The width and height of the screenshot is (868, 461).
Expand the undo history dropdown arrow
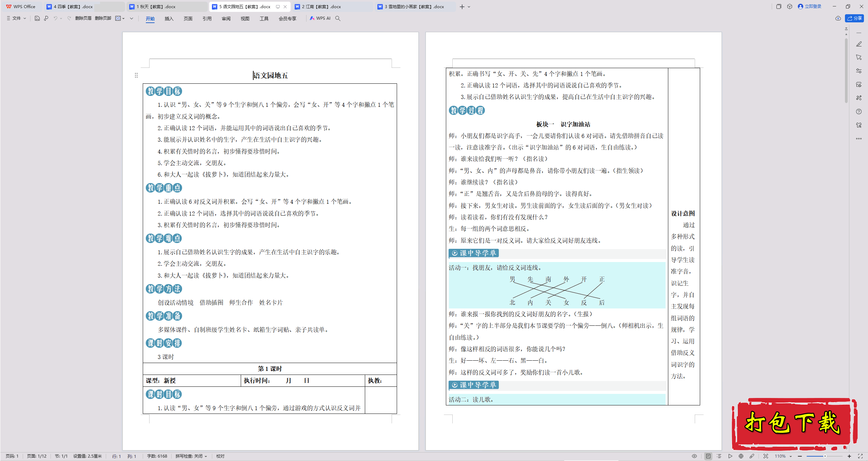(61, 18)
